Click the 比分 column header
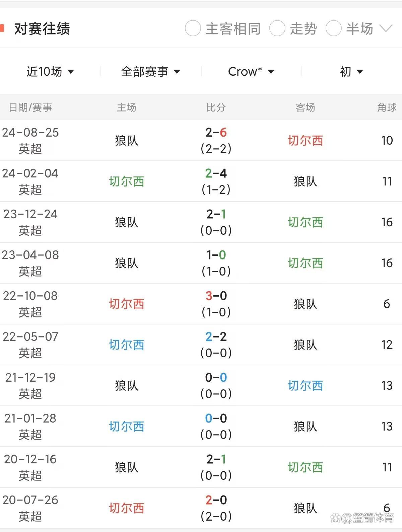The image size is (402, 532). point(216,107)
